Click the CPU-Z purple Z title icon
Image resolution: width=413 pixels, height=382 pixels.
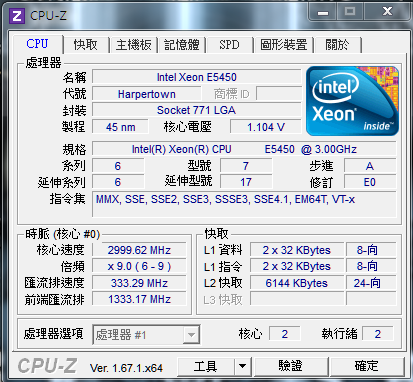click(x=17, y=15)
